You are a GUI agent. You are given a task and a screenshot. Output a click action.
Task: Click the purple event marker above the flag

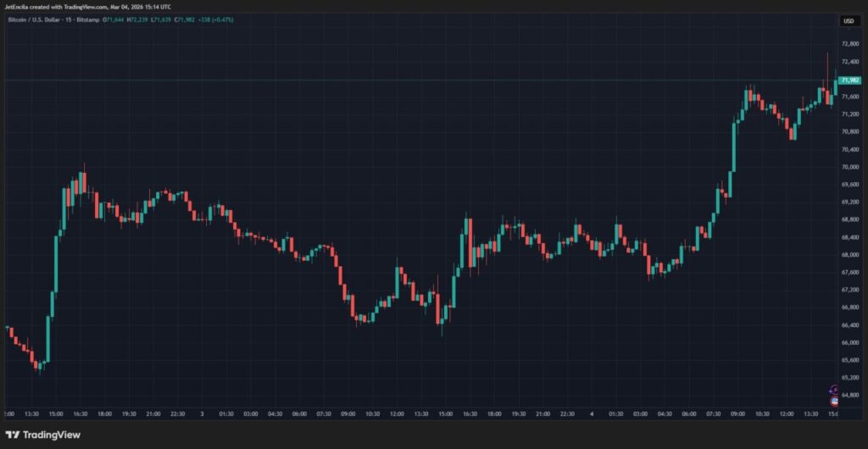pyautogui.click(x=834, y=389)
